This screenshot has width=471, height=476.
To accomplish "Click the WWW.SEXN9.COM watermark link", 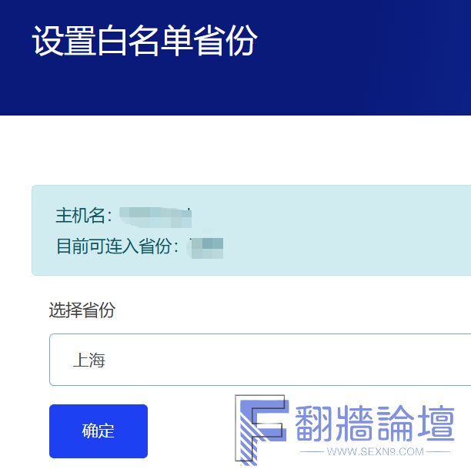I will tap(375, 451).
